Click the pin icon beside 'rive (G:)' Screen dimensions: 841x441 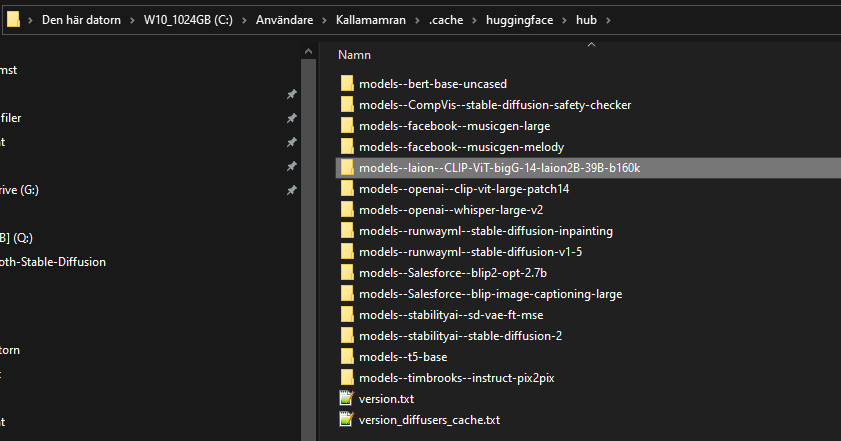point(291,190)
